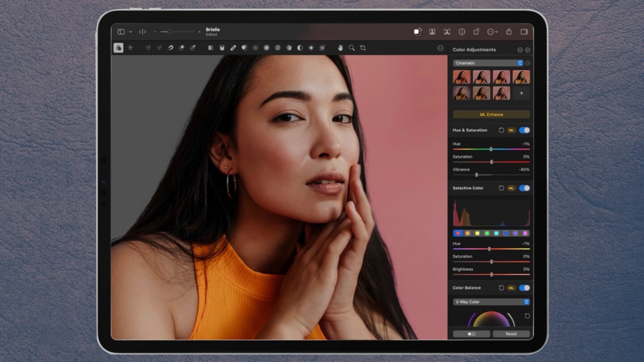This screenshot has width=644, height=362.
Task: Select the Repair tool in the toolbar
Action: click(x=233, y=48)
